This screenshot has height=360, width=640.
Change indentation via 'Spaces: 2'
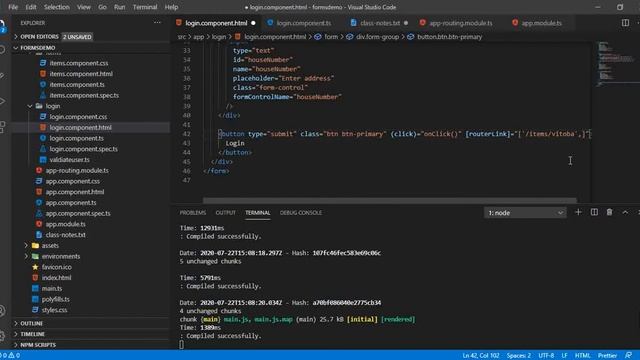click(519, 356)
